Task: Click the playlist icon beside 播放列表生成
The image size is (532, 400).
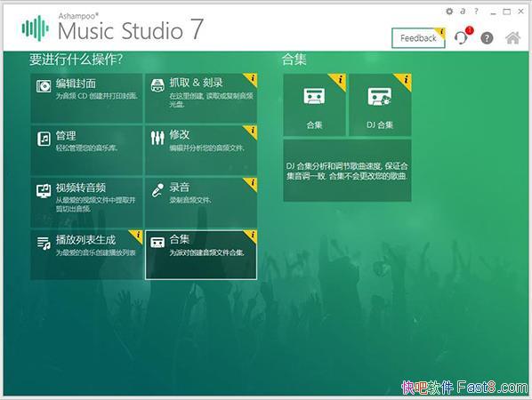Action: 44,243
